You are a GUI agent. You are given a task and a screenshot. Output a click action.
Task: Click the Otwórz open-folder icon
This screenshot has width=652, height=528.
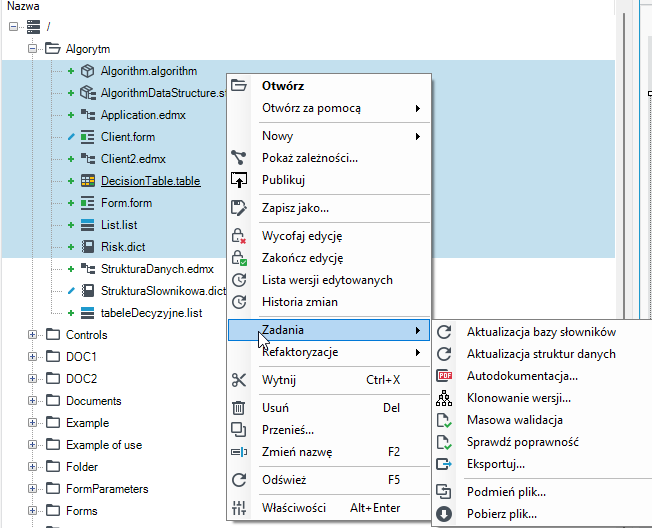239,85
